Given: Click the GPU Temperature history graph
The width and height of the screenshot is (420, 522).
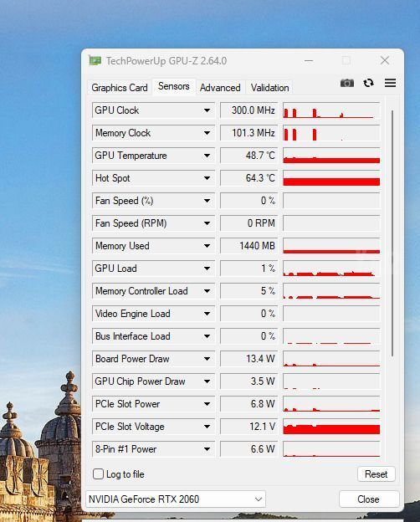Looking at the screenshot, I should pos(331,156).
